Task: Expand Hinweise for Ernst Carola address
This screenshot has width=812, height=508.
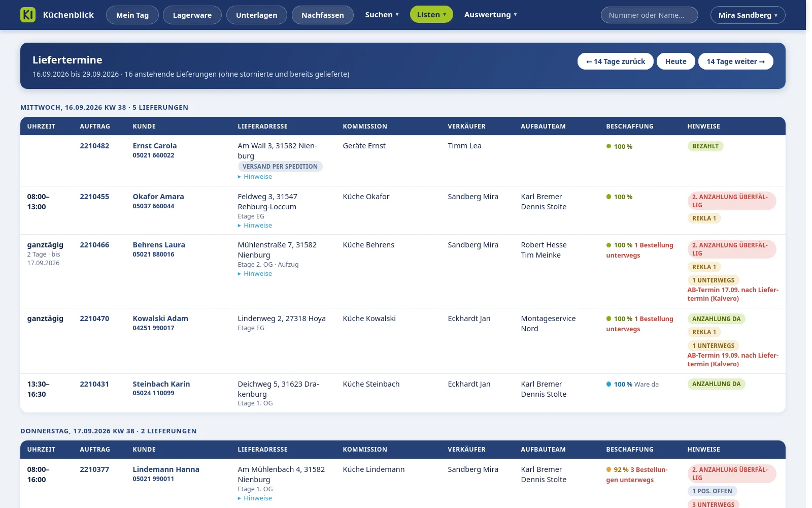Action: point(255,177)
